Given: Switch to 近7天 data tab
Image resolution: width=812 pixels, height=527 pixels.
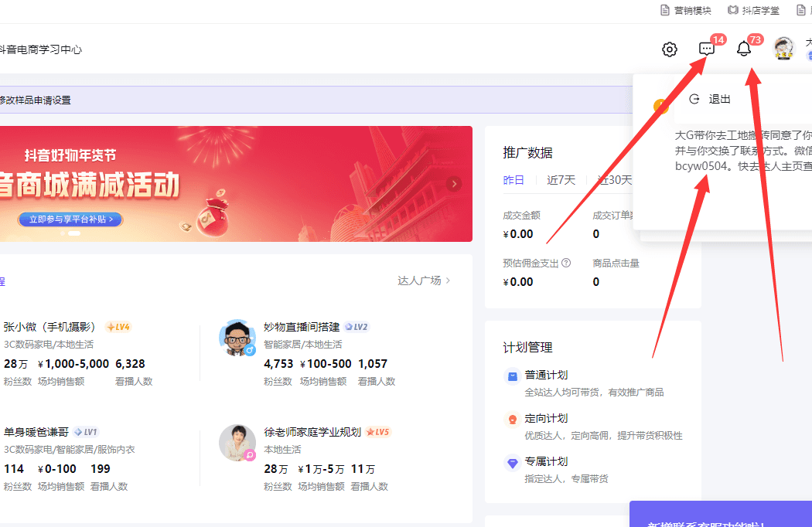Looking at the screenshot, I should click(561, 180).
